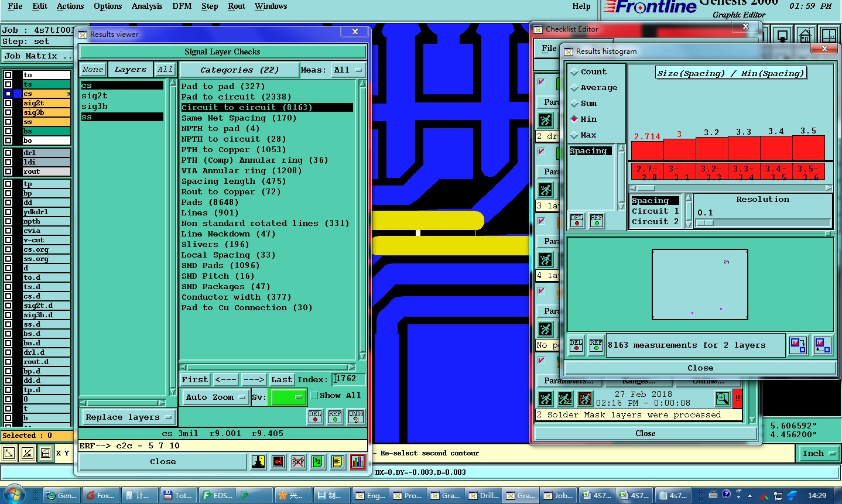The width and height of the screenshot is (842, 504).
Task: Open the File menu
Action: pos(15,6)
